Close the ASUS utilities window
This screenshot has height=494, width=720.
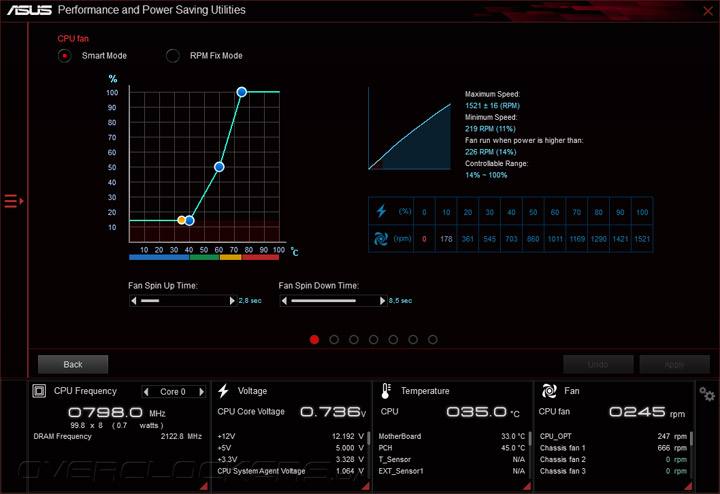pyautogui.click(x=708, y=10)
